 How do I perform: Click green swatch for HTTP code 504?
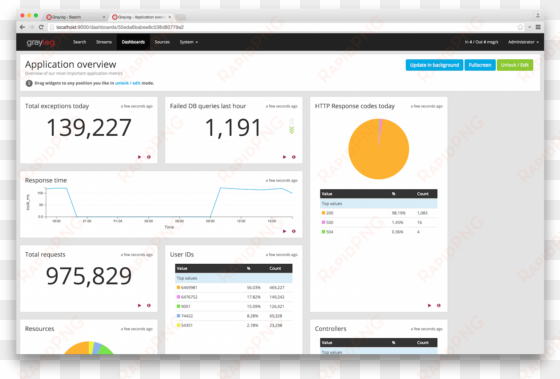[323, 232]
